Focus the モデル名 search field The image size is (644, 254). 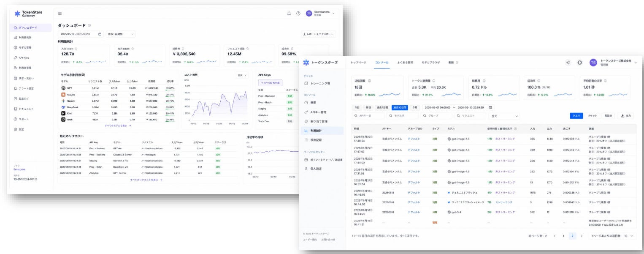pyautogui.click(x=402, y=116)
